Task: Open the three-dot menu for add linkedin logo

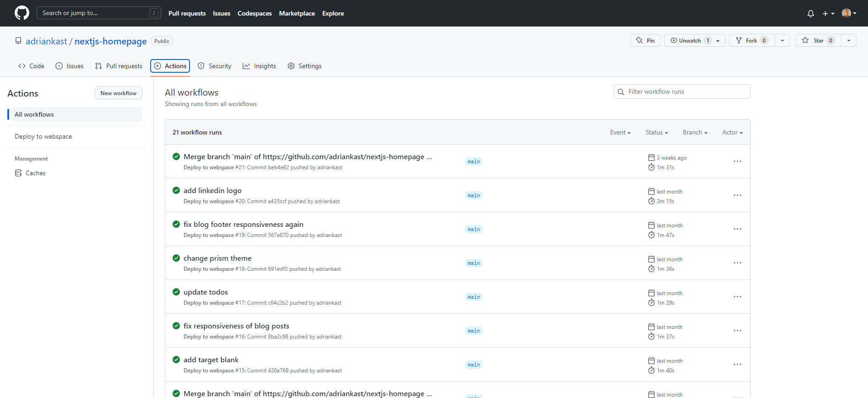Action: pos(738,195)
